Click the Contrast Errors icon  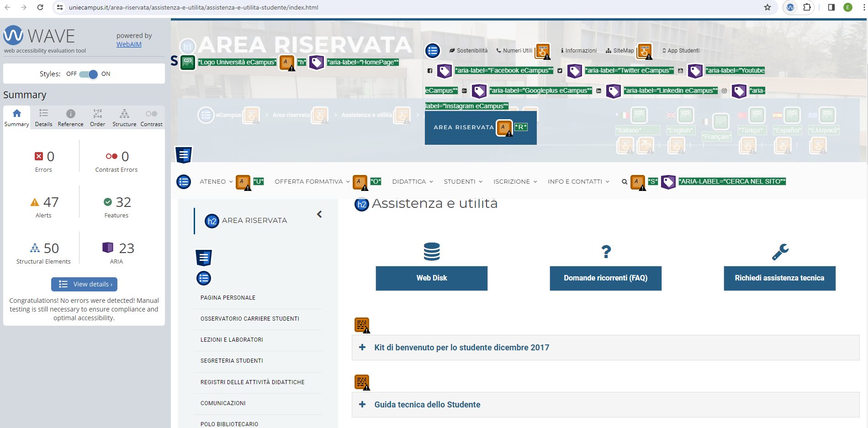(111, 156)
